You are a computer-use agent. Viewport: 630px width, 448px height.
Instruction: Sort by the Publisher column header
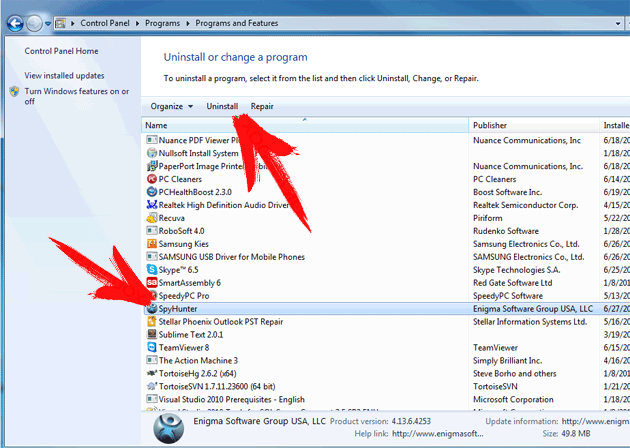tap(534, 125)
